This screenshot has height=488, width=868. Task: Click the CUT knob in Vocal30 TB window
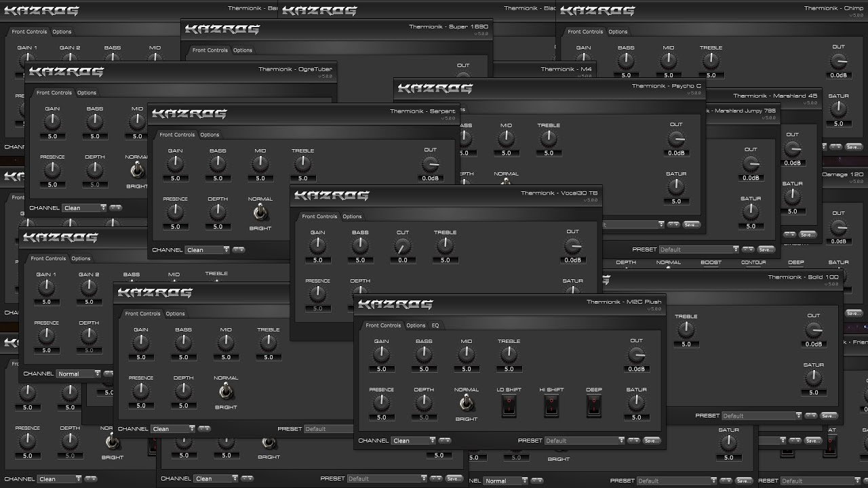[x=403, y=245]
